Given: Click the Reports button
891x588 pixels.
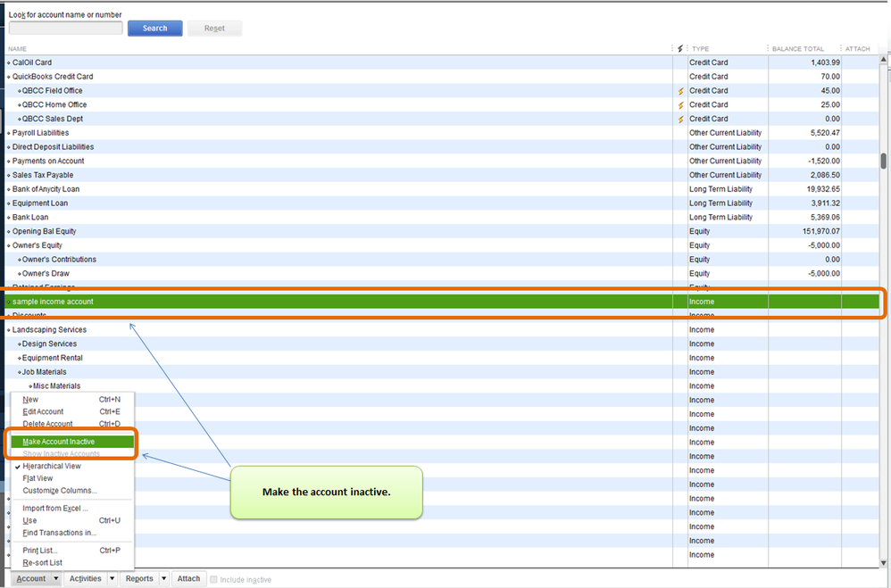Looking at the screenshot, I should tap(139, 578).
